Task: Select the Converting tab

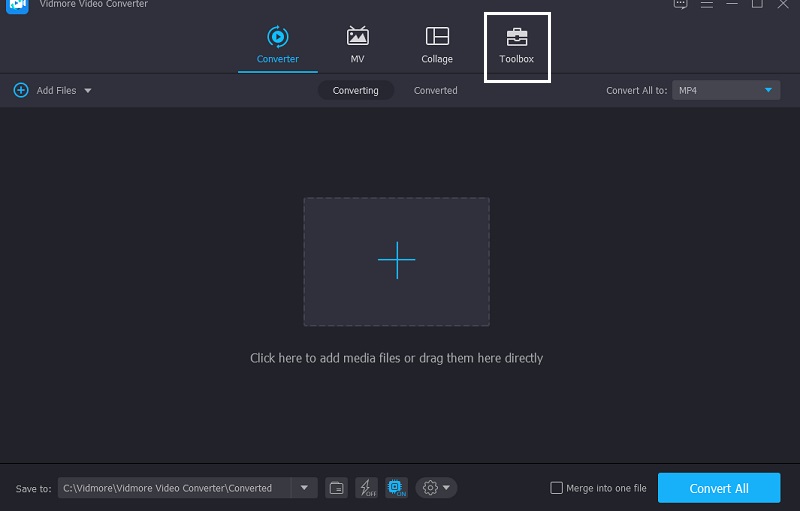Action: [355, 90]
